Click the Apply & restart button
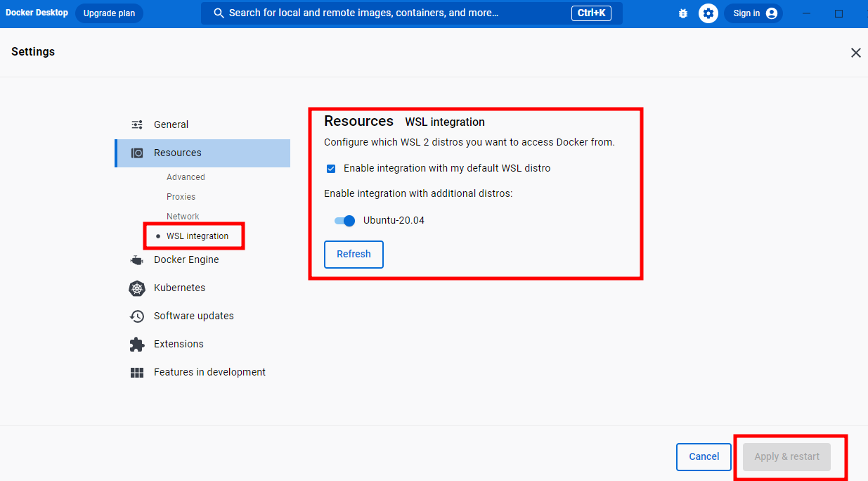This screenshot has width=868, height=481. 786,457
